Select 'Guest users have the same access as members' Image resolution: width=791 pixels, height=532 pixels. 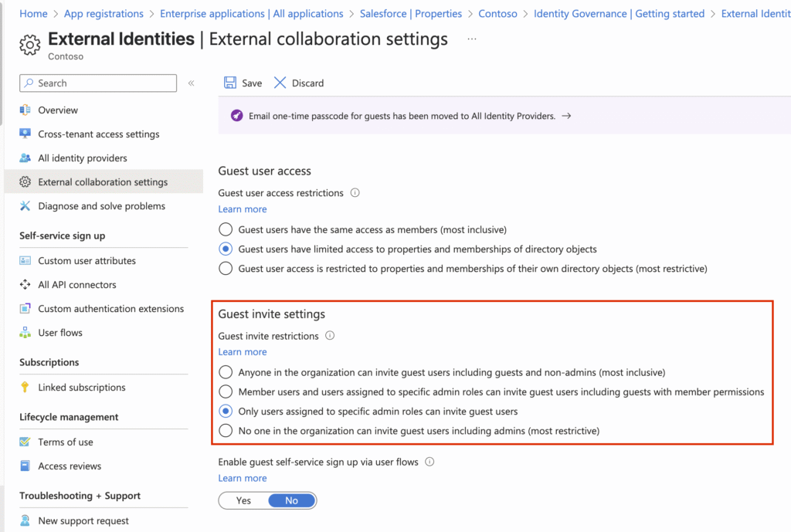click(x=226, y=229)
